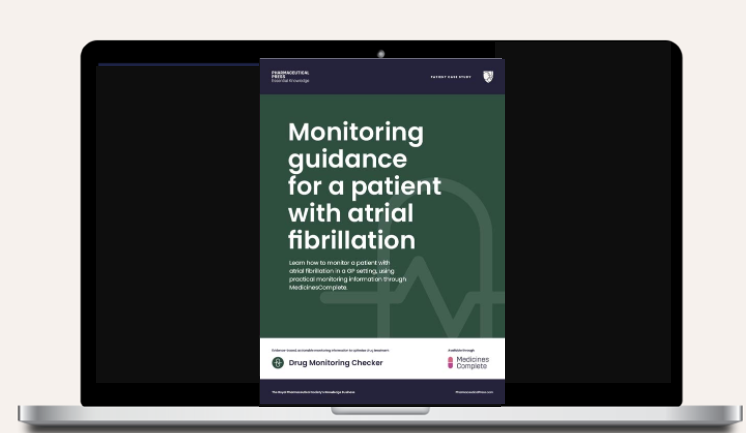The image size is (746, 433).
Task: Click the 'with atrial fibrillation' title lines
Action: click(350, 228)
